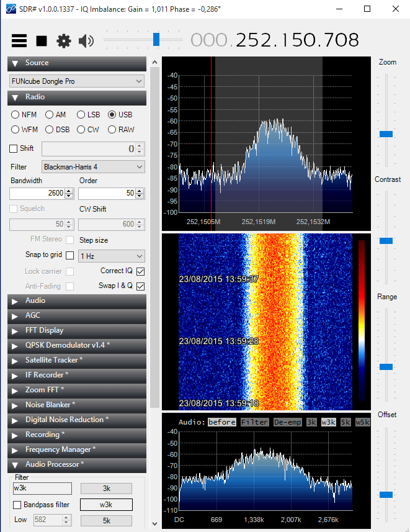This screenshot has height=532, width=410.
Task: Select the NFM radio mode
Action: pos(16,115)
